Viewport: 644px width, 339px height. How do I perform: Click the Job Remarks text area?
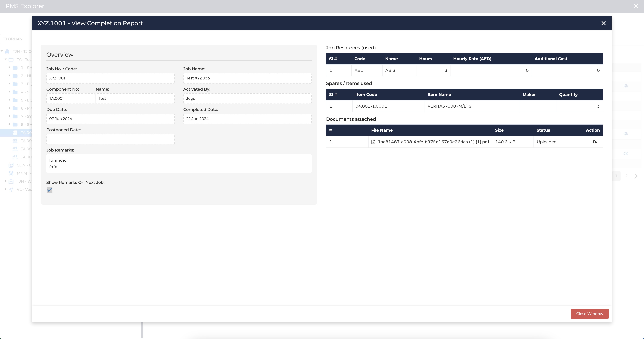pyautogui.click(x=178, y=163)
